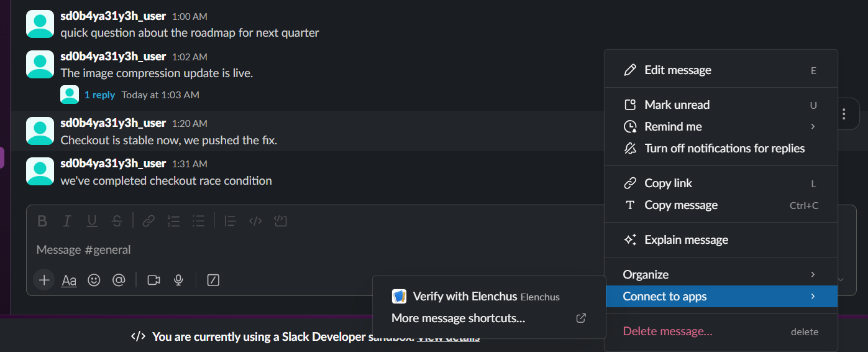The height and width of the screenshot is (352, 868).
Task: Open the slash shortcuts menu
Action: (x=213, y=280)
